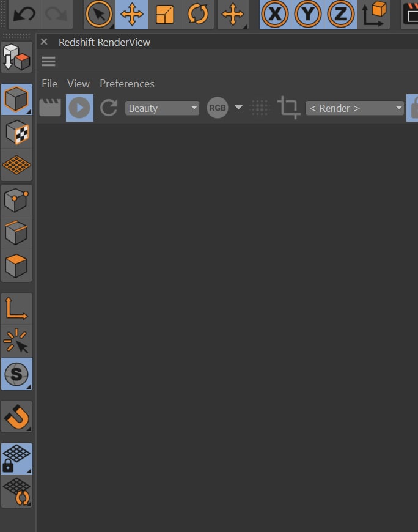This screenshot has width=418, height=532.
Task: Toggle Locked Workplane
Action: click(16, 459)
